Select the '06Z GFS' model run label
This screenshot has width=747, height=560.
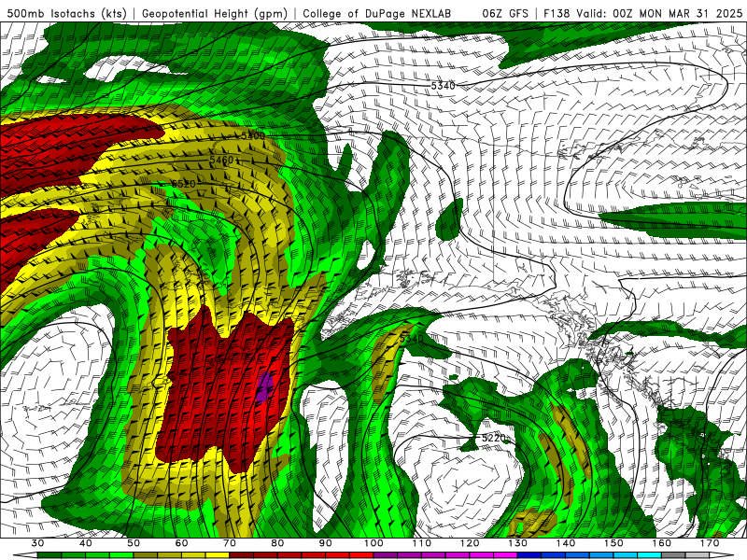tap(505, 13)
